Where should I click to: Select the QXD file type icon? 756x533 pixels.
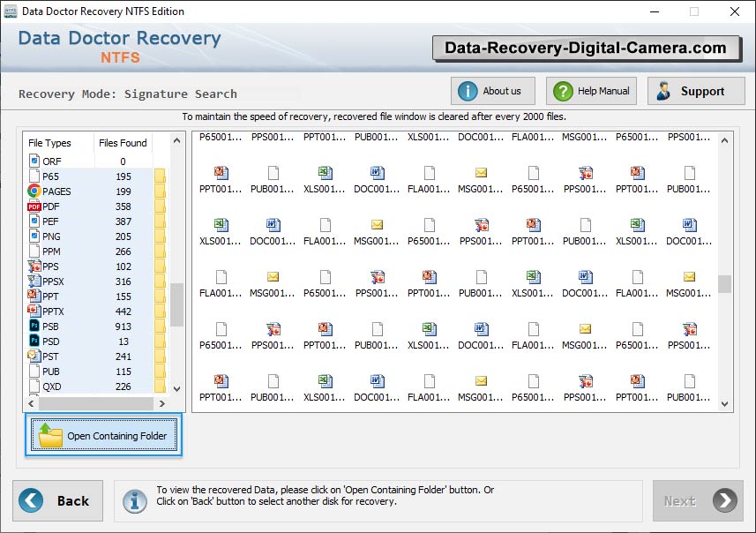coord(34,386)
